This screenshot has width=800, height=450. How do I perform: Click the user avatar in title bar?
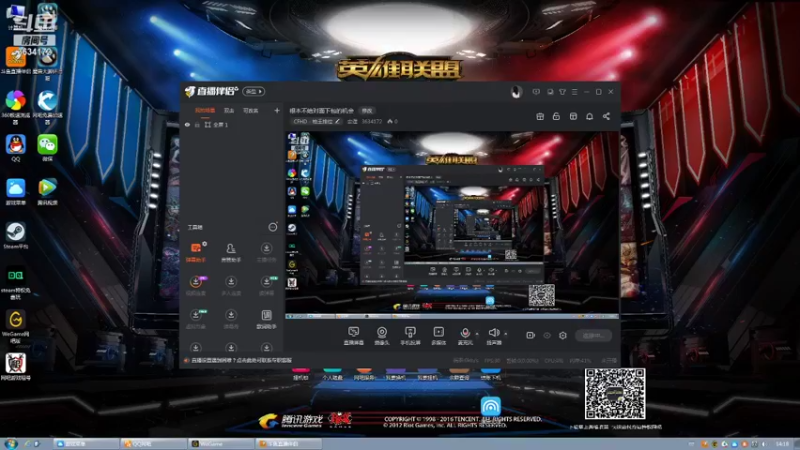point(516,92)
